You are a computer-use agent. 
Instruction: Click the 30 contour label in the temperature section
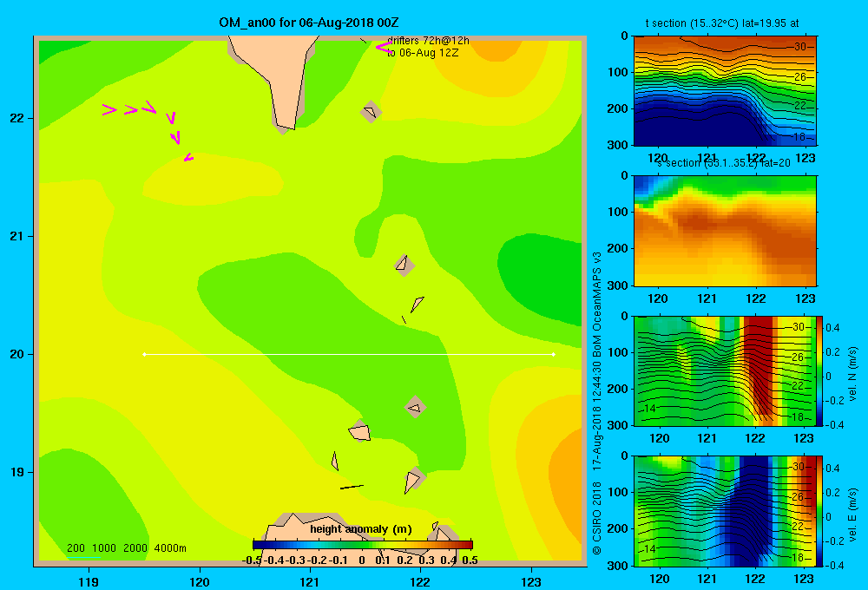800,47
